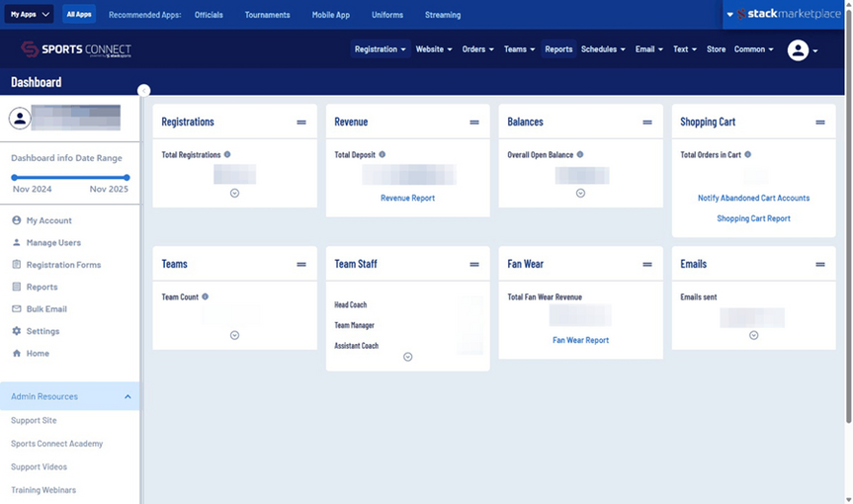Screen dimensions: 853x504
Task: Open the user profile avatar dropdown
Action: point(802,50)
